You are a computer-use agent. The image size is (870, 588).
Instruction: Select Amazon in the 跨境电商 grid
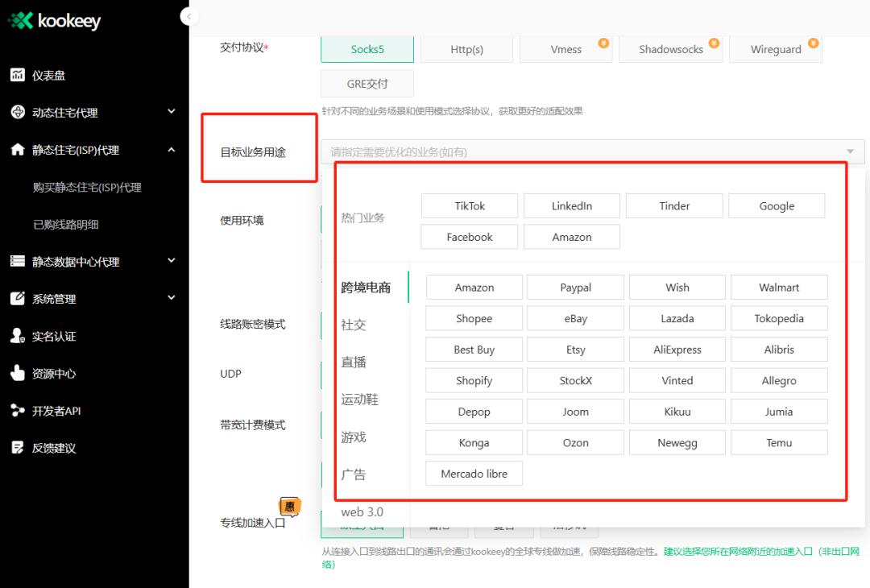[x=474, y=288]
